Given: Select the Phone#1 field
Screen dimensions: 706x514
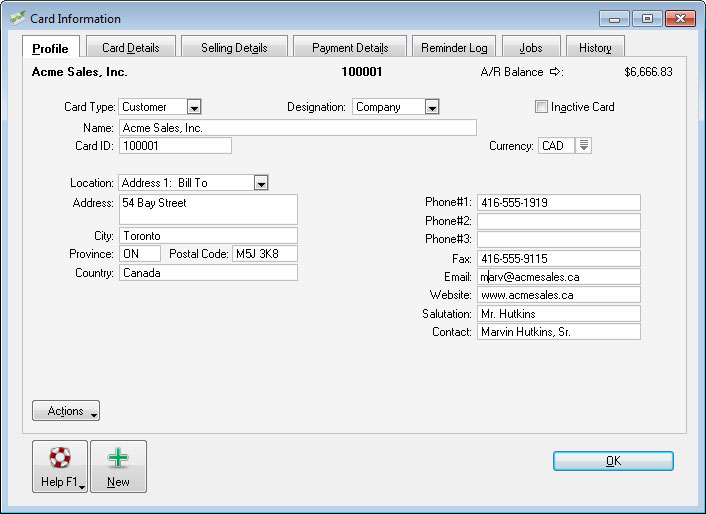Looking at the screenshot, I should coord(559,203).
